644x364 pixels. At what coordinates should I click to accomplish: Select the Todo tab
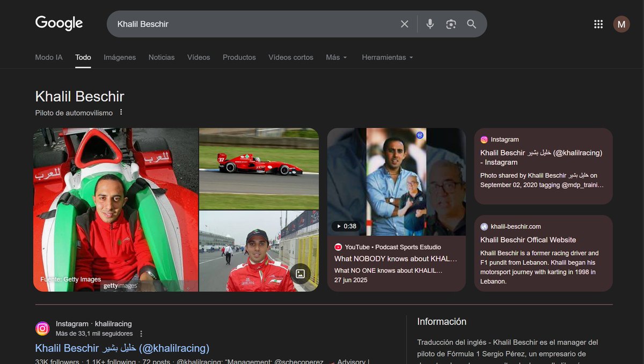click(x=83, y=57)
